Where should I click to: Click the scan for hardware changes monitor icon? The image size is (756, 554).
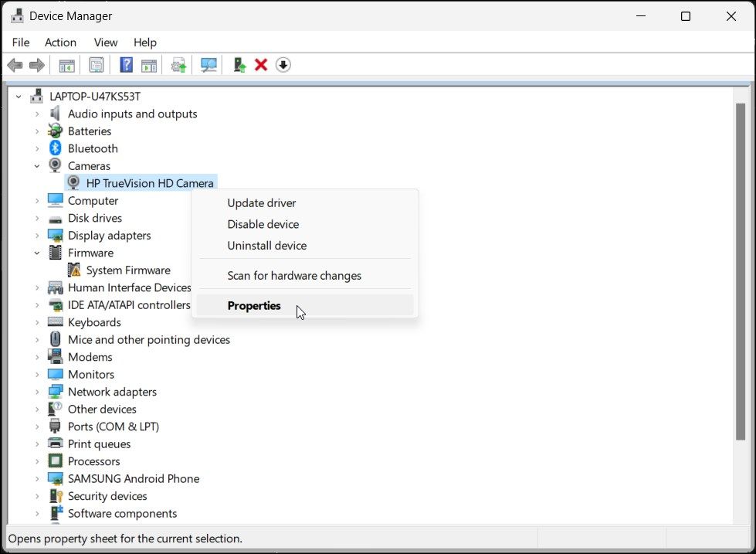click(208, 65)
